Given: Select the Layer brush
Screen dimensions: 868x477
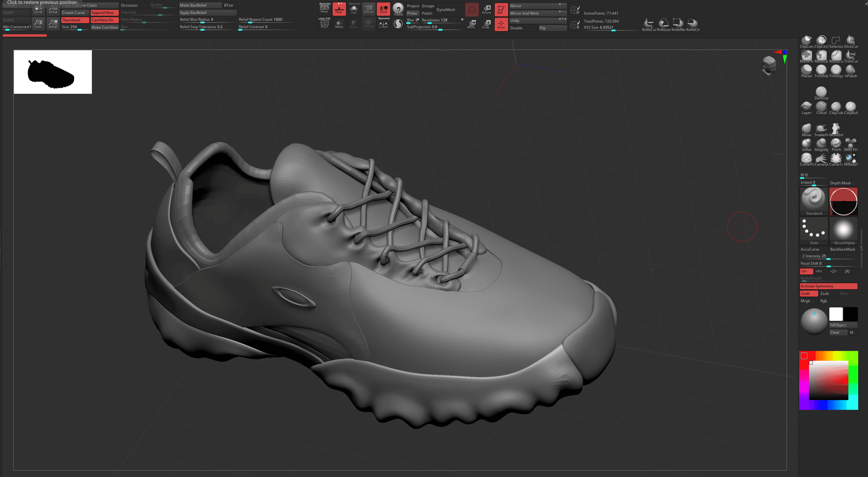Looking at the screenshot, I should pyautogui.click(x=806, y=108).
